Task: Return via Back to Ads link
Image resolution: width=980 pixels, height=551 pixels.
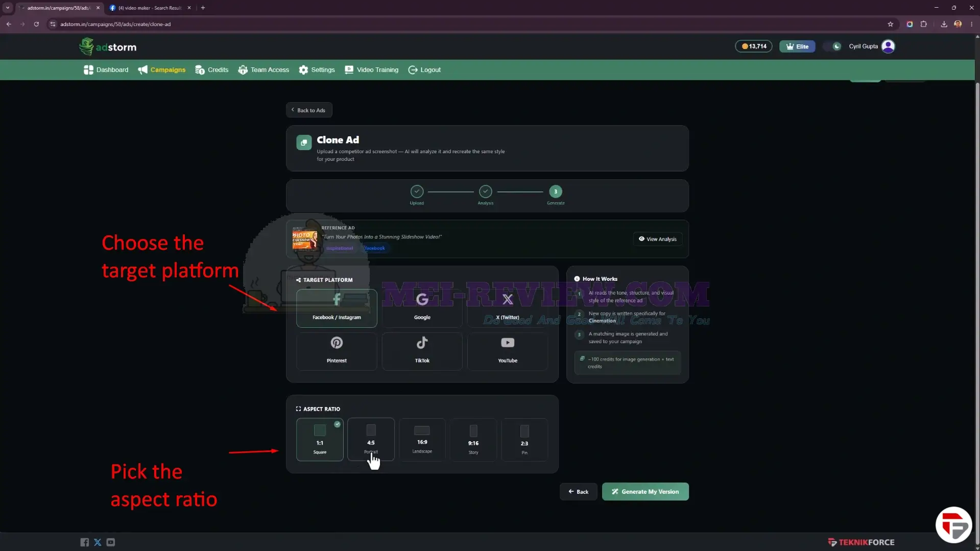Action: pos(309,110)
